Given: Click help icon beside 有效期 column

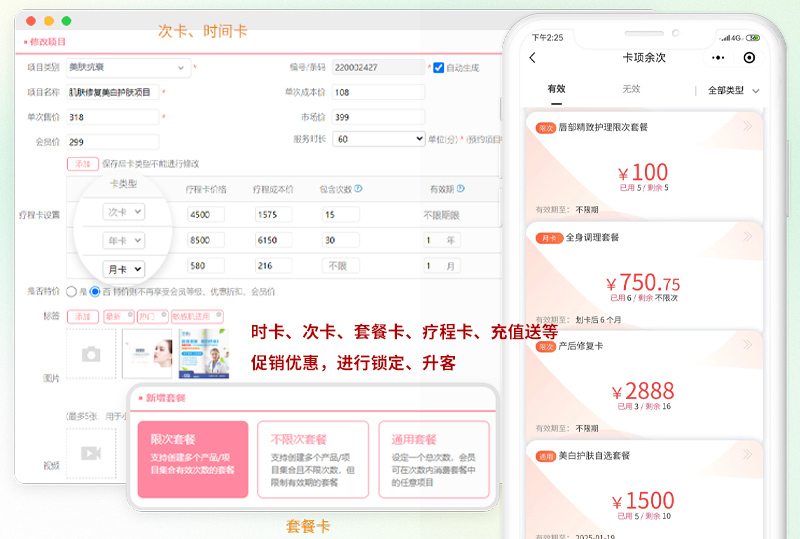Looking at the screenshot, I should coord(460,188).
